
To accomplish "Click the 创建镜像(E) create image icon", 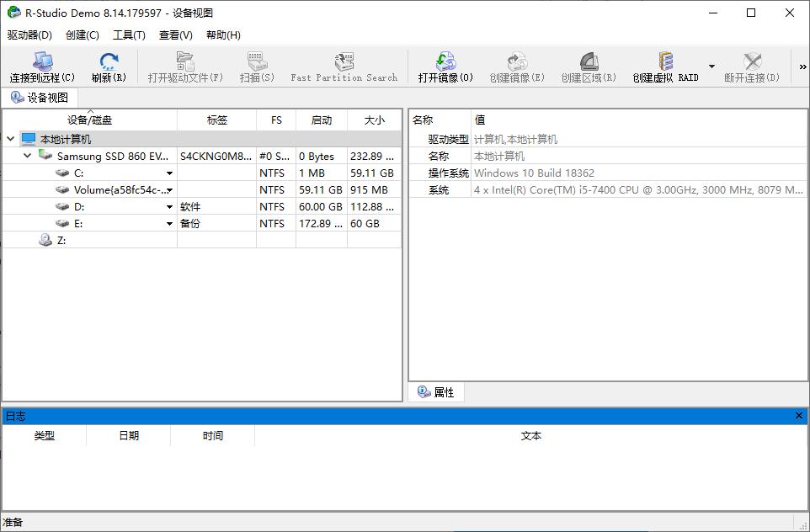I will 517,61.
